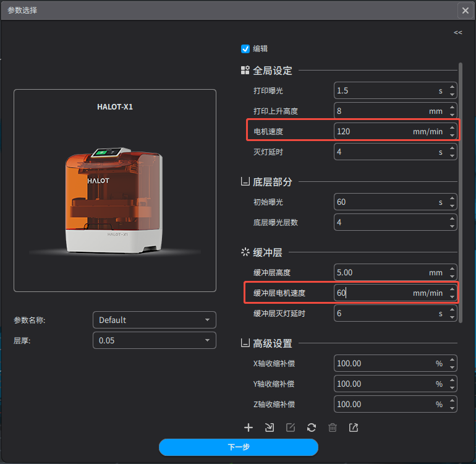Decrease 缓冲层电机速度 with the down arrow

pos(452,296)
